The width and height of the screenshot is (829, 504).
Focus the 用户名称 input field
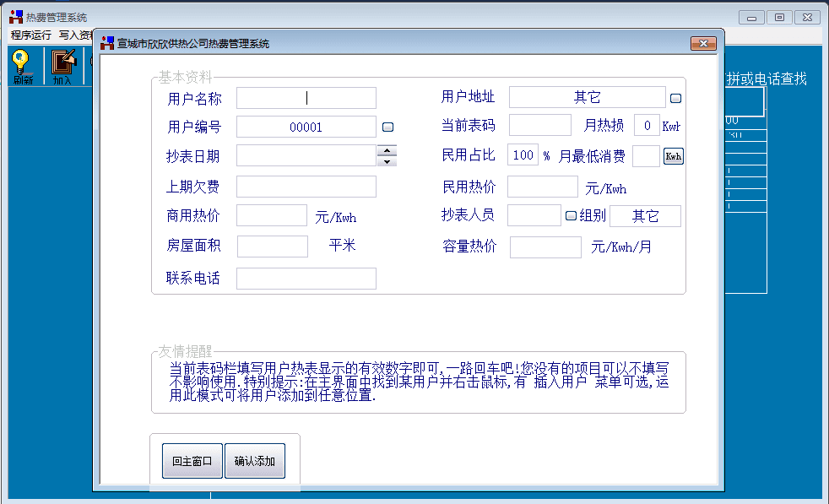pyautogui.click(x=306, y=98)
